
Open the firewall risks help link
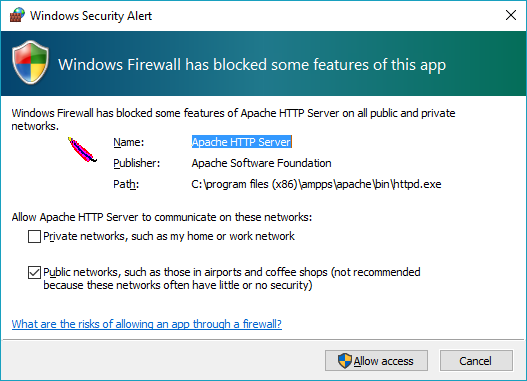click(x=147, y=324)
